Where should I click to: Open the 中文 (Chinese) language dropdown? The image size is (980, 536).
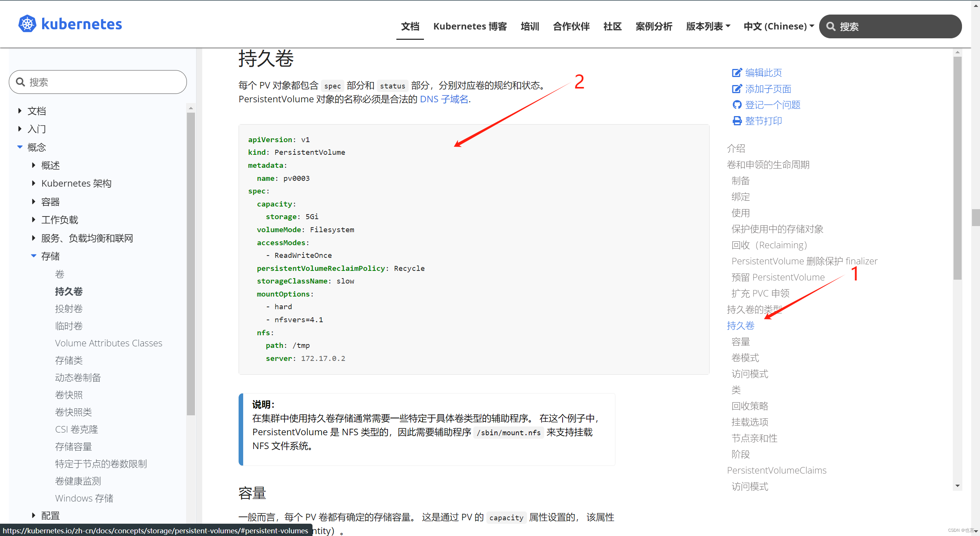[779, 26]
